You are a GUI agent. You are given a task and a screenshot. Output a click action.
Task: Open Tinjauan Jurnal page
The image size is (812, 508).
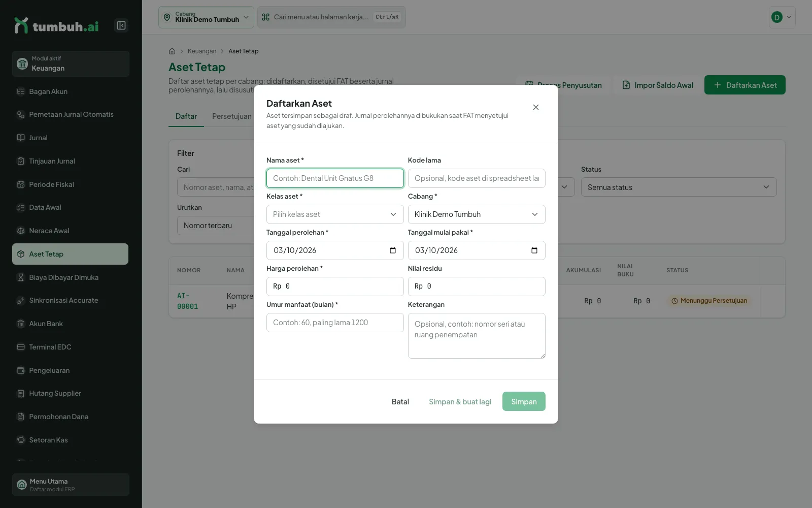pos(71,161)
